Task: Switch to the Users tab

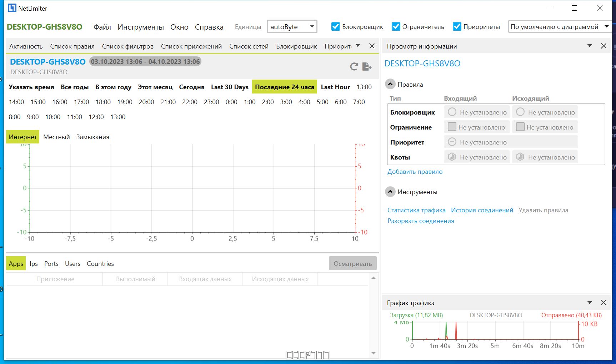Action: tap(72, 264)
